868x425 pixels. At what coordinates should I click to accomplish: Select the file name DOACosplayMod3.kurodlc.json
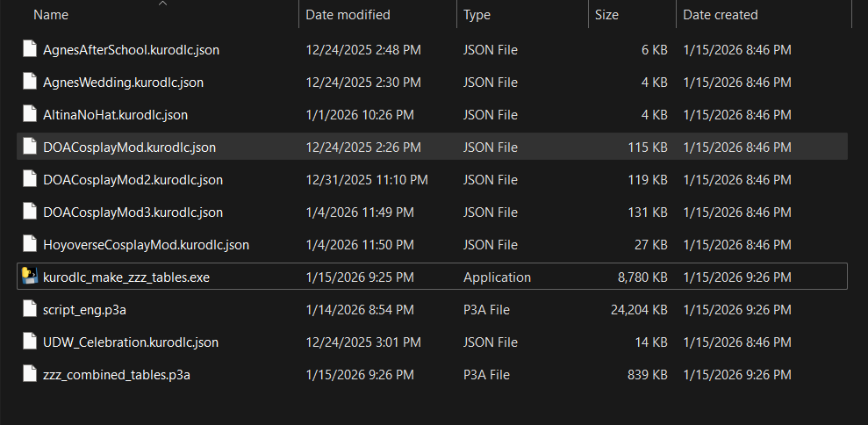click(133, 212)
